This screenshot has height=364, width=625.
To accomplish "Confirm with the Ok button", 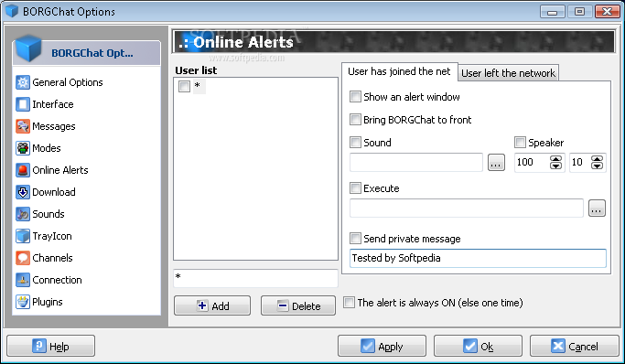I will click(x=478, y=346).
